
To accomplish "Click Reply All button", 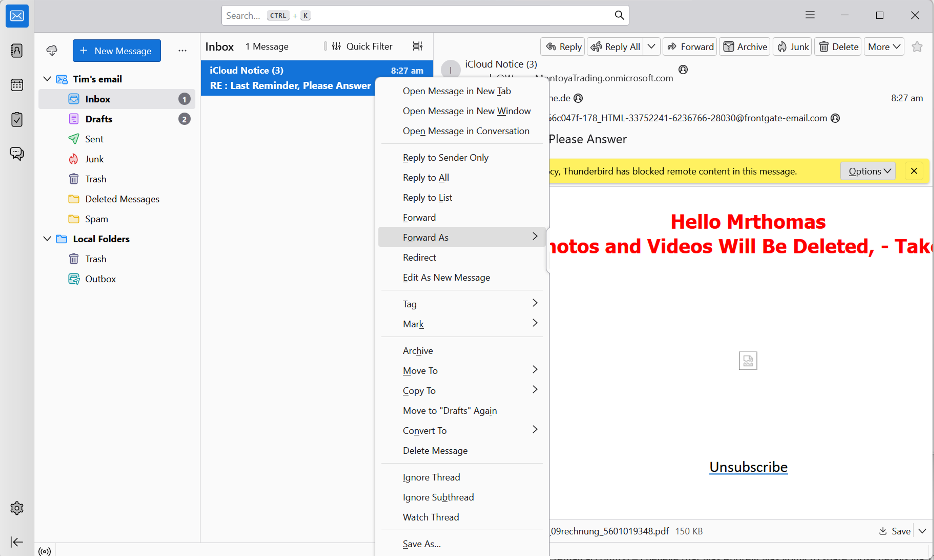I will (x=615, y=46).
